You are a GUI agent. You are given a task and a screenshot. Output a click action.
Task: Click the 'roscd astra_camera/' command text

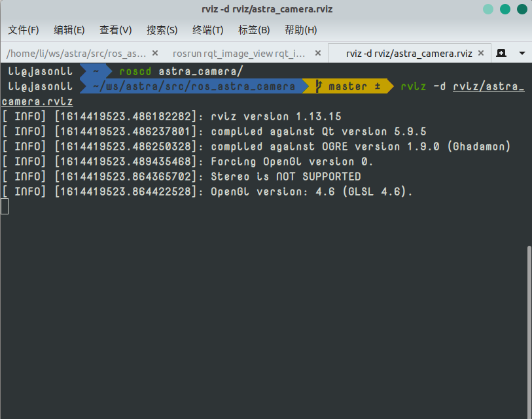181,71
